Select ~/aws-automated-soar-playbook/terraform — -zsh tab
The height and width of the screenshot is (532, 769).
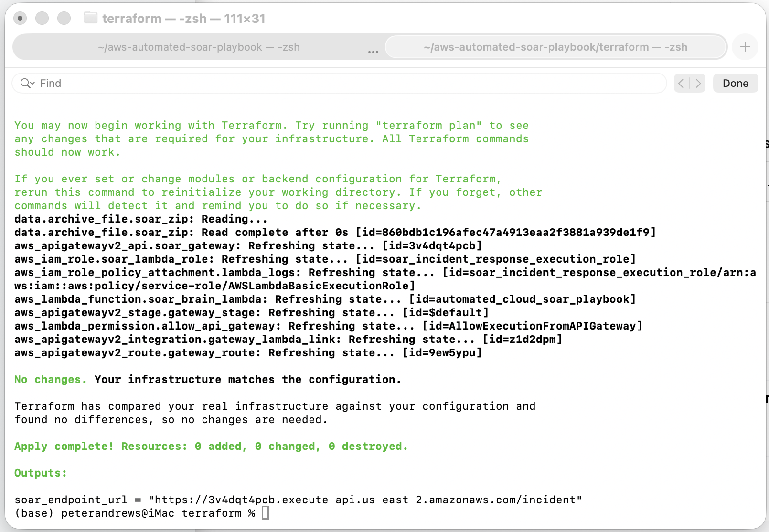pyautogui.click(x=555, y=47)
